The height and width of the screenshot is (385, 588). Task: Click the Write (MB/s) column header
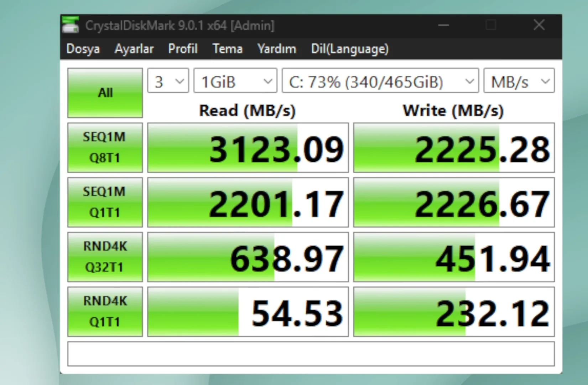coord(453,111)
